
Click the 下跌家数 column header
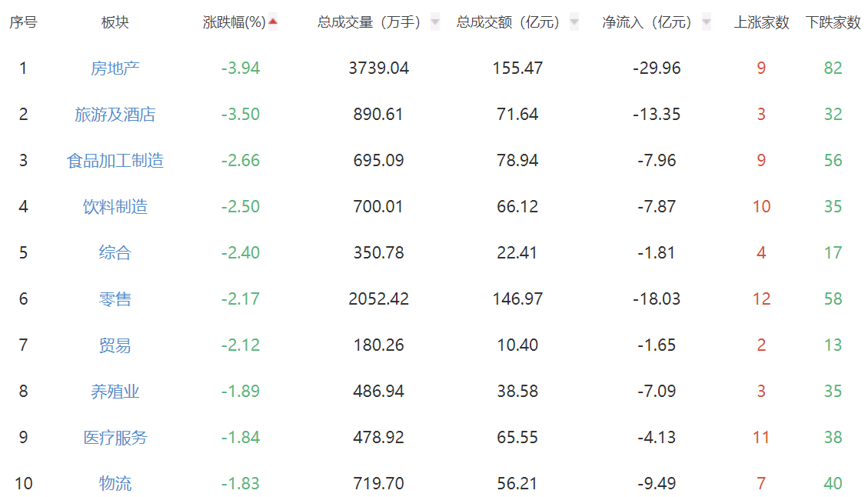pyautogui.click(x=833, y=22)
